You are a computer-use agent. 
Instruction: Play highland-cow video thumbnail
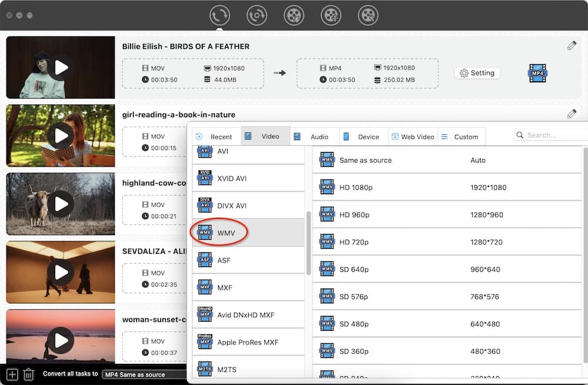pyautogui.click(x=61, y=204)
